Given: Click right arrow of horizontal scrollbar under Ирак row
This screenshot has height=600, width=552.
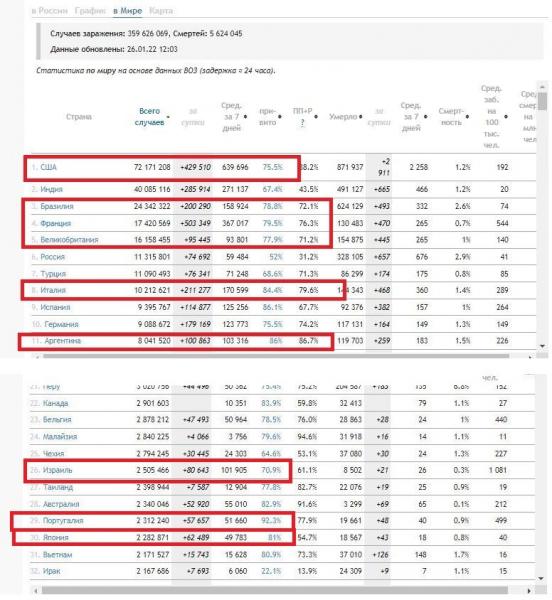Looking at the screenshot, I should pyautogui.click(x=529, y=591).
